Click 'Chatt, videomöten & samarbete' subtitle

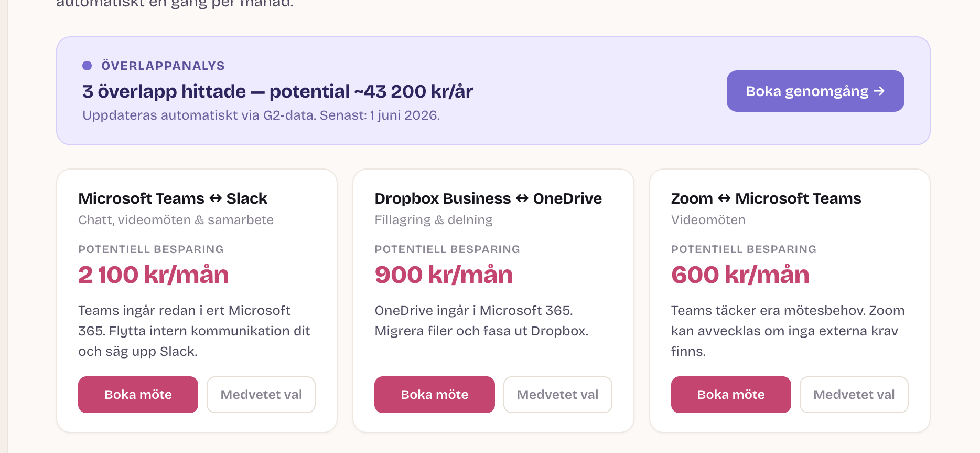(x=176, y=220)
